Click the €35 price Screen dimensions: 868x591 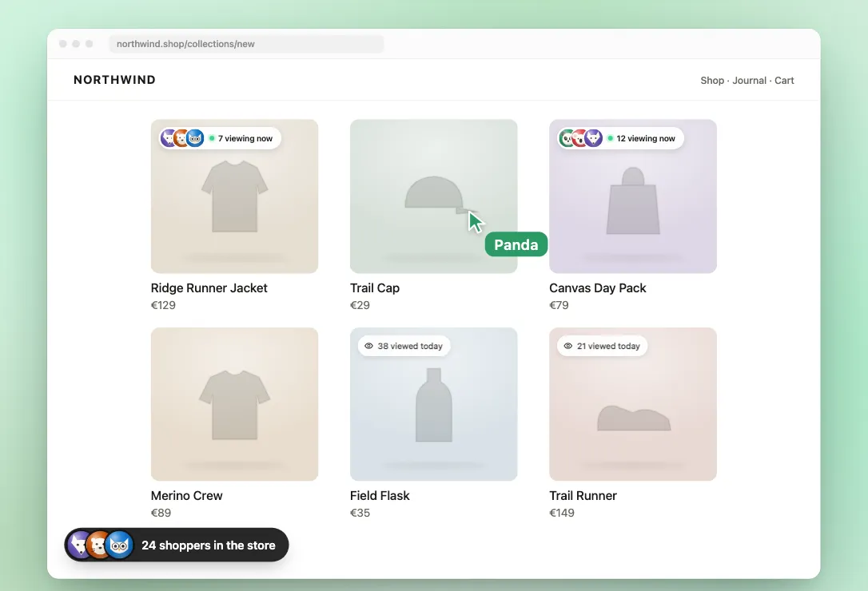pyautogui.click(x=360, y=513)
